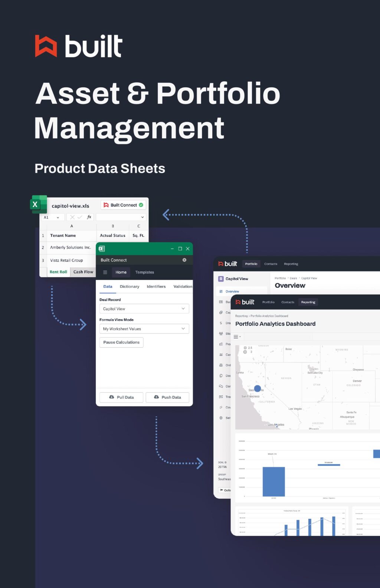Open the Templates tab in Built Connect
Viewport: 380px width, 588px height.
pos(145,272)
